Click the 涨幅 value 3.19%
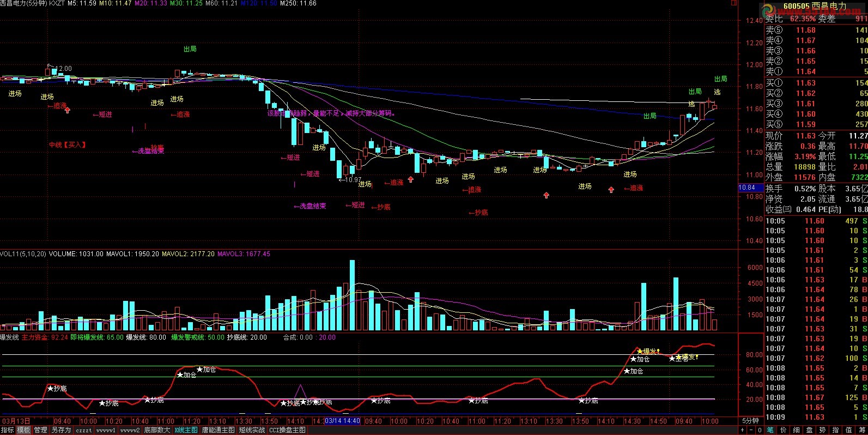This screenshot has height=435, width=868. (805, 156)
